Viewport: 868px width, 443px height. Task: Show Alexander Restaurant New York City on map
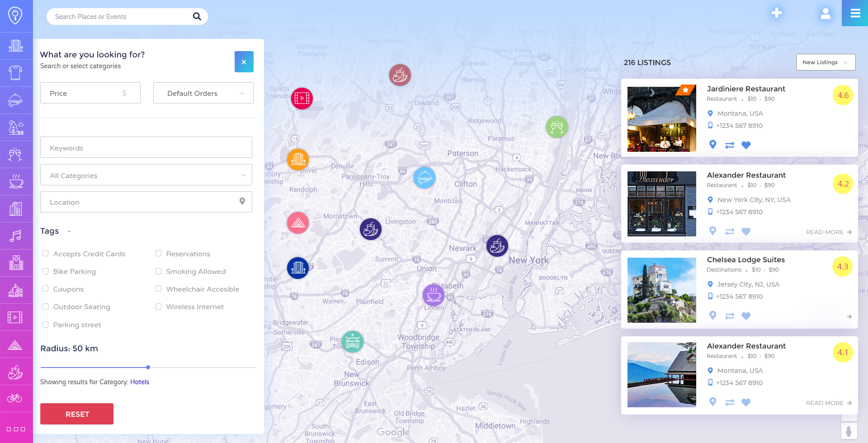tap(712, 231)
